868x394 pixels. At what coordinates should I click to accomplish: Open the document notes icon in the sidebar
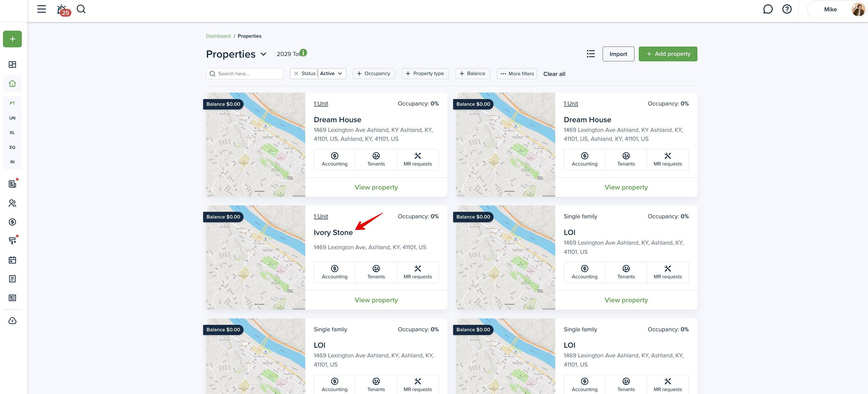(x=12, y=279)
